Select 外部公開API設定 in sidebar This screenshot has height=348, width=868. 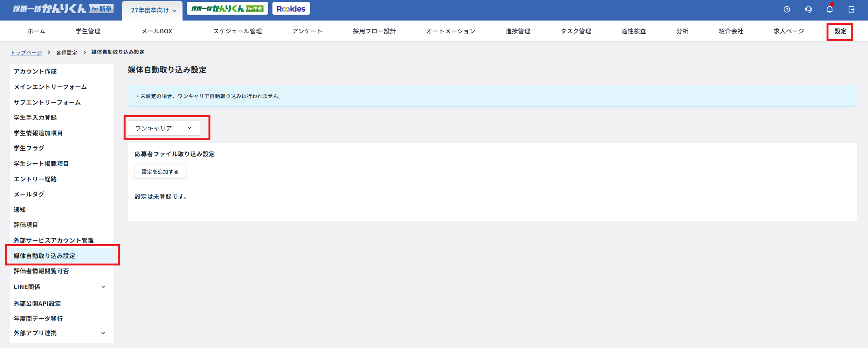pyautogui.click(x=38, y=304)
